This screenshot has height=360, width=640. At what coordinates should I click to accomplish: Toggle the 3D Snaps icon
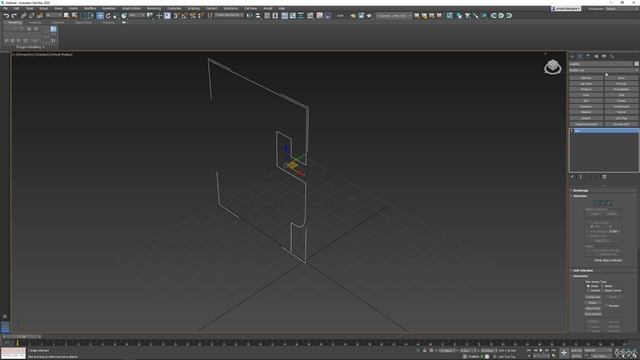tap(176, 16)
